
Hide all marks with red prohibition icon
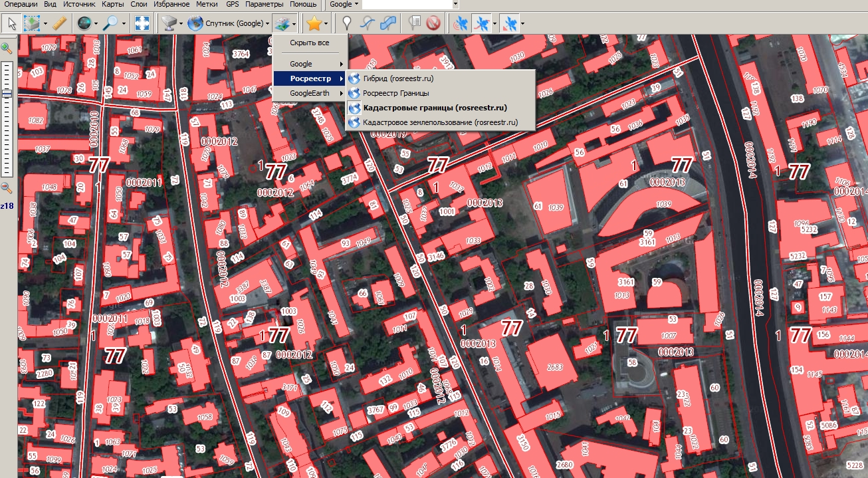433,24
